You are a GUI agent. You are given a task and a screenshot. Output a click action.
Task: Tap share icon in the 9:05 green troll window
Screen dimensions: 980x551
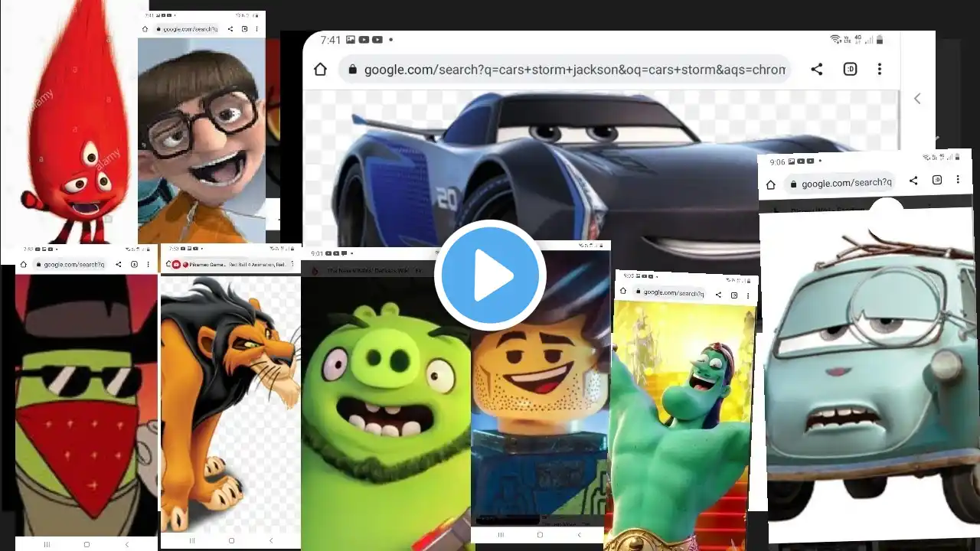pyautogui.click(x=718, y=294)
